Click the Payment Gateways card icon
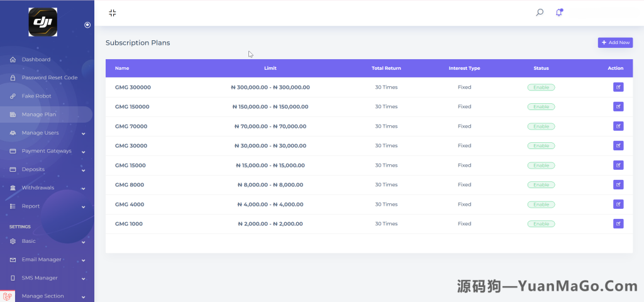 pos(13,151)
